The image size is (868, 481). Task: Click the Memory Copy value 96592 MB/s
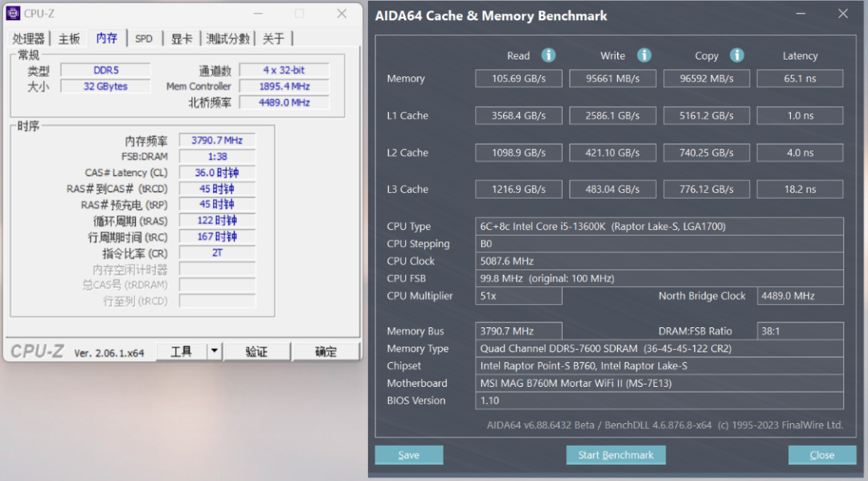(x=706, y=79)
